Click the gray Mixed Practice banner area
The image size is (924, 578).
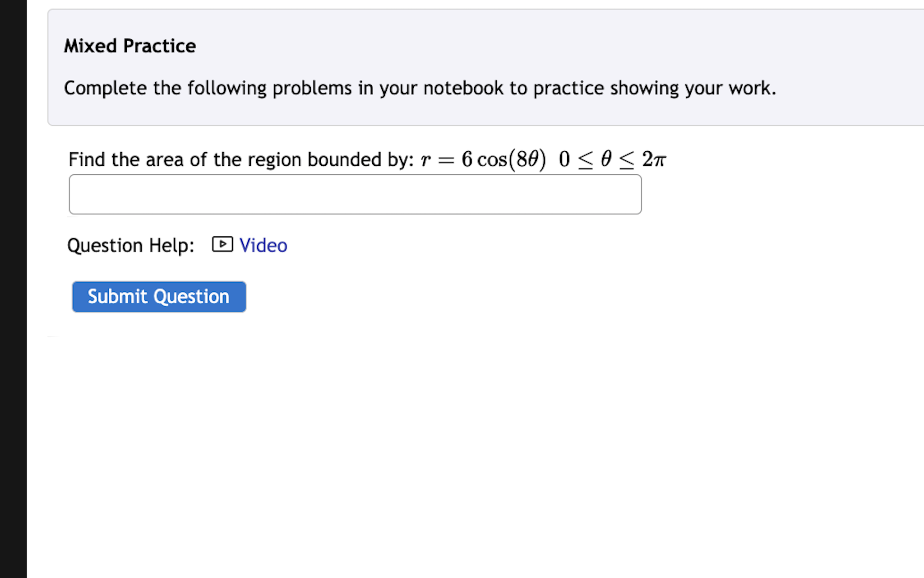[x=451, y=65]
